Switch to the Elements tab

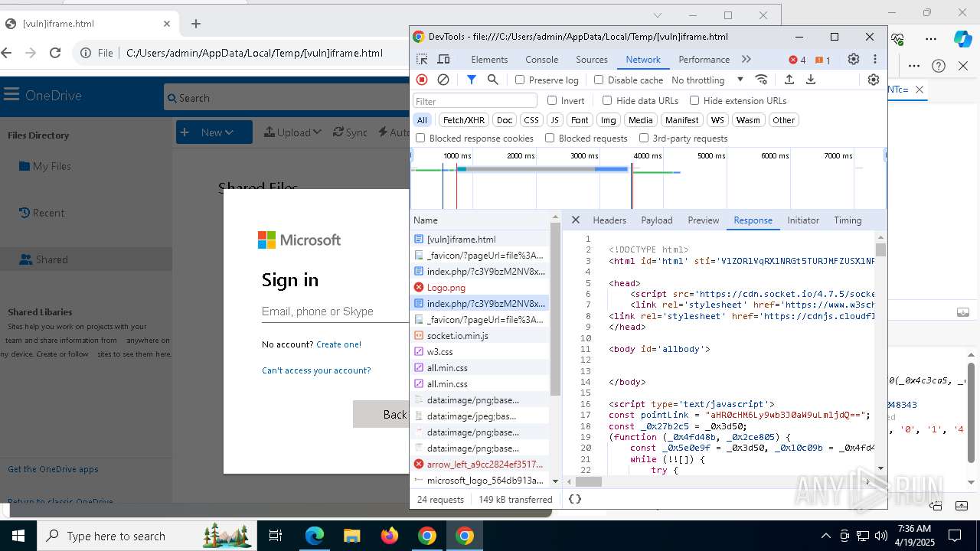tap(489, 59)
